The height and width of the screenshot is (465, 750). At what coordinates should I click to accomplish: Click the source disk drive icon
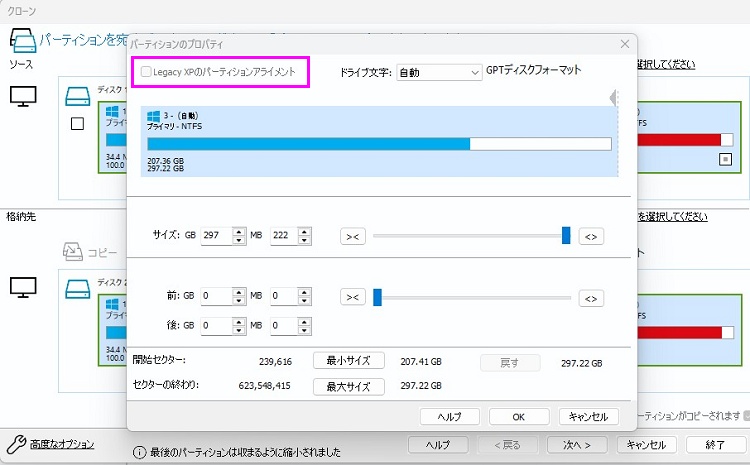point(78,97)
